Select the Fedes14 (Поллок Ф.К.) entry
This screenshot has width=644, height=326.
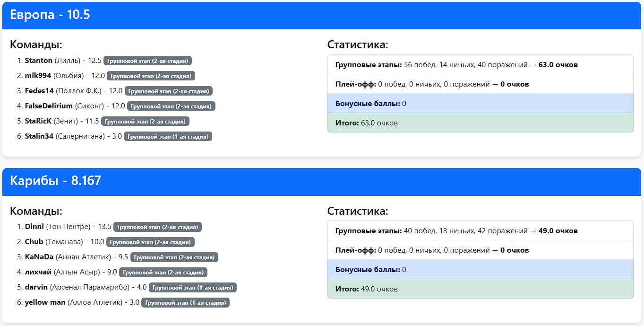[x=115, y=91]
